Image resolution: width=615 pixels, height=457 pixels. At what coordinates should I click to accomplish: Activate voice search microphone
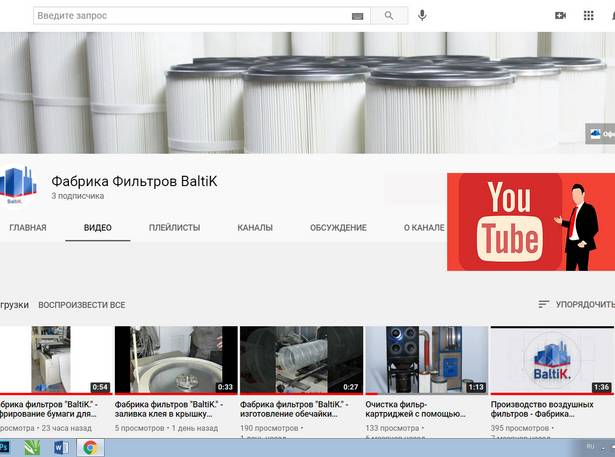pos(422,15)
